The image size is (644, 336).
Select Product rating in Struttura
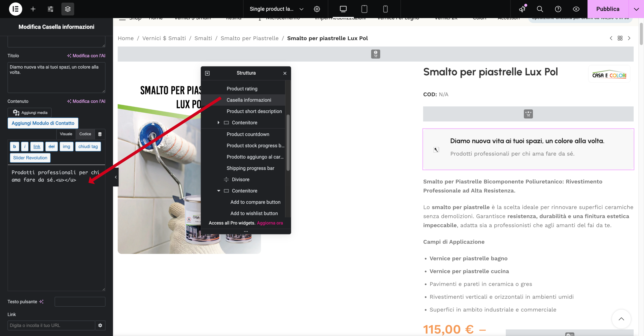(x=242, y=89)
